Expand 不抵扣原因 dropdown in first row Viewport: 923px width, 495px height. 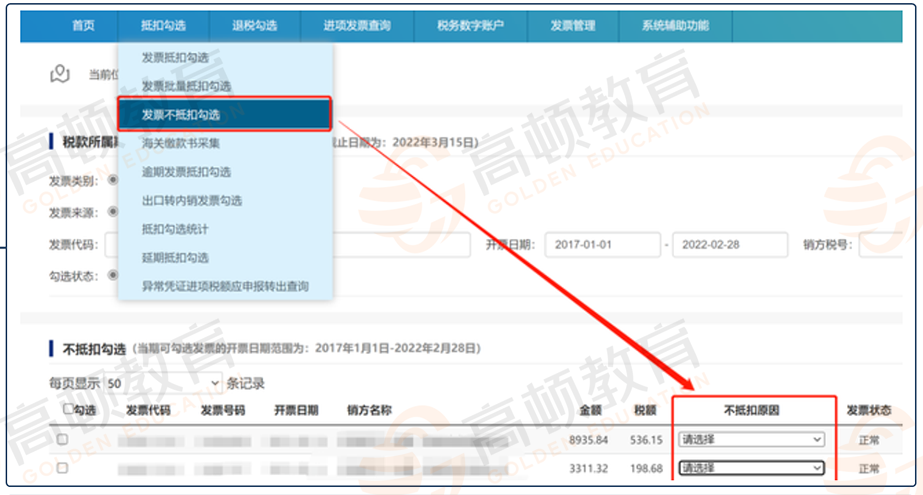pos(752,439)
